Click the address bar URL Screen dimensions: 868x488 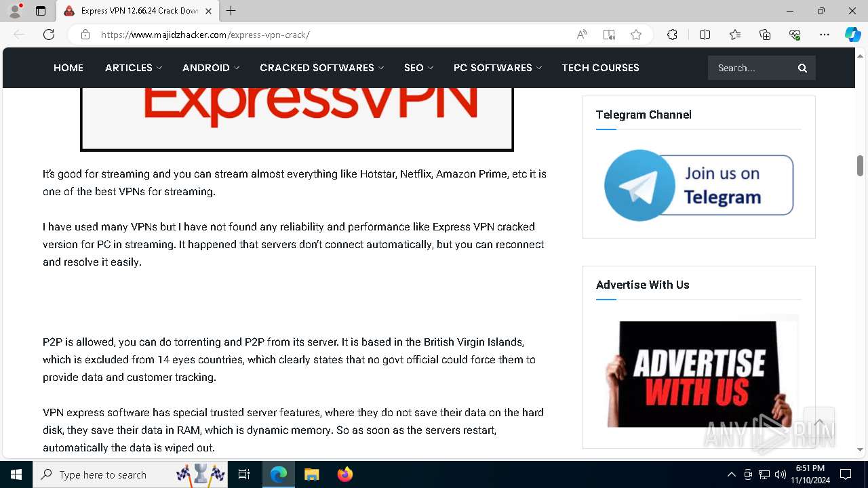pyautogui.click(x=205, y=35)
